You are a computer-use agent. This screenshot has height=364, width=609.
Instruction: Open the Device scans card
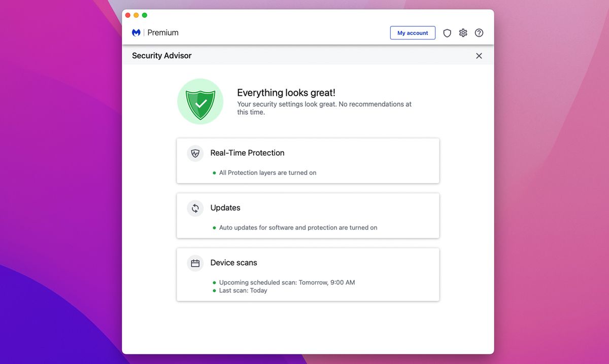308,274
